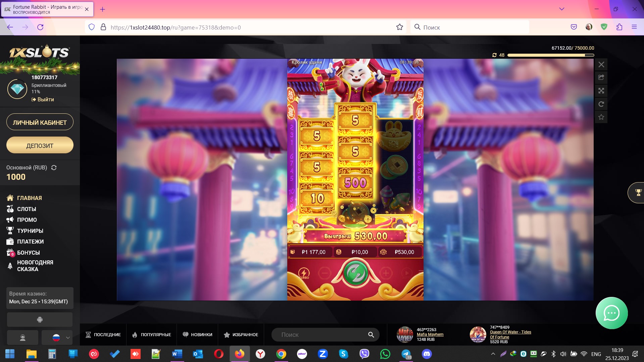Click the support agent headset icon
The image size is (644, 362).
pyautogui.click(x=22, y=338)
